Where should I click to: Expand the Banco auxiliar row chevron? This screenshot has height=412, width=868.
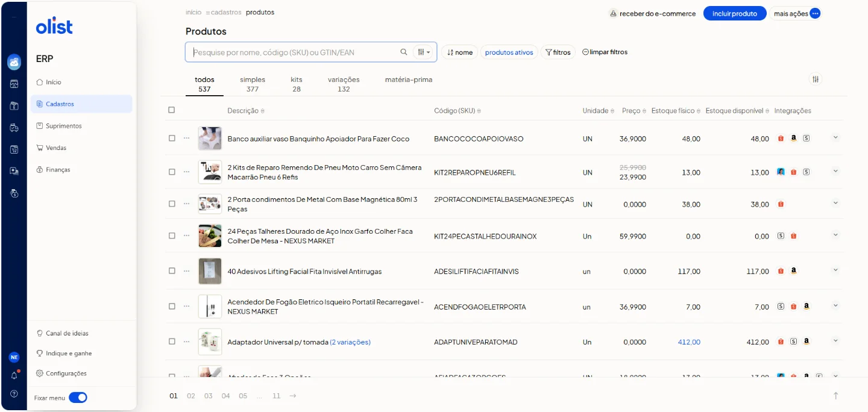pyautogui.click(x=835, y=137)
